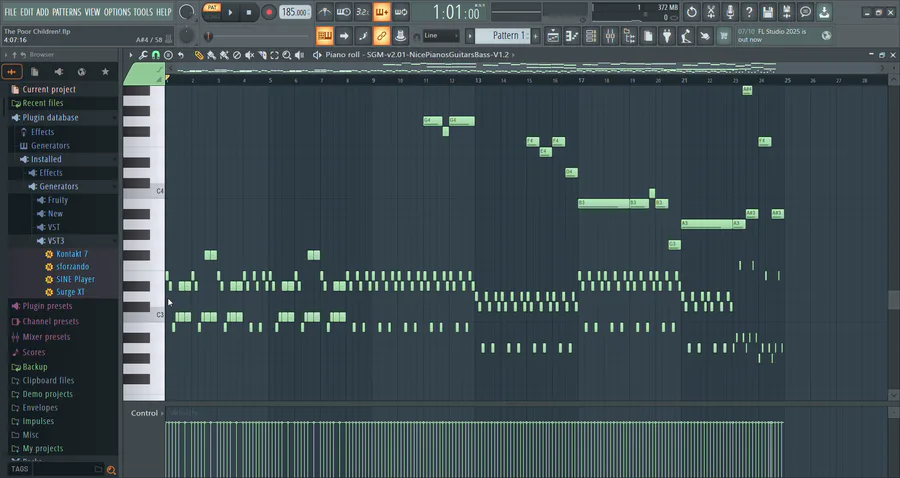Toggle the loop recording button

pyautogui.click(x=401, y=11)
